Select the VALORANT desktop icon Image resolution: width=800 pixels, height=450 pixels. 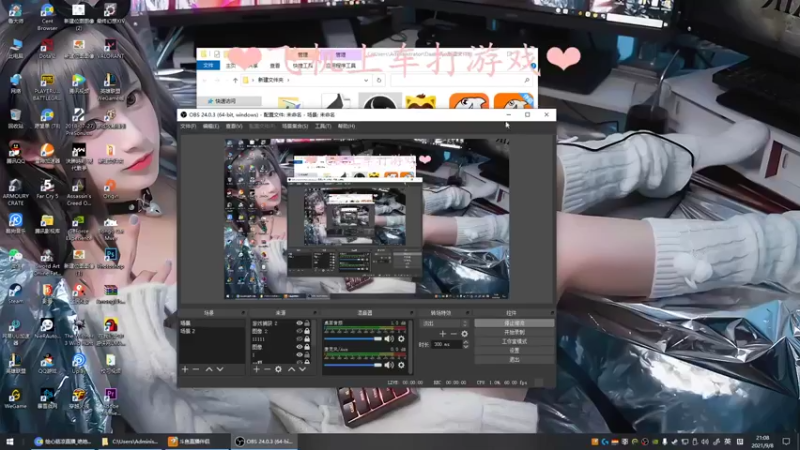110,49
